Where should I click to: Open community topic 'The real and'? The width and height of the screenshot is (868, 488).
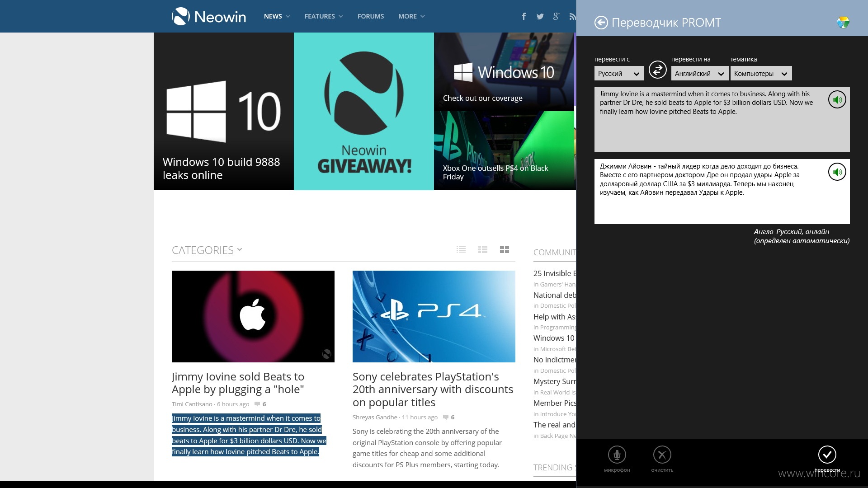[554, 425]
